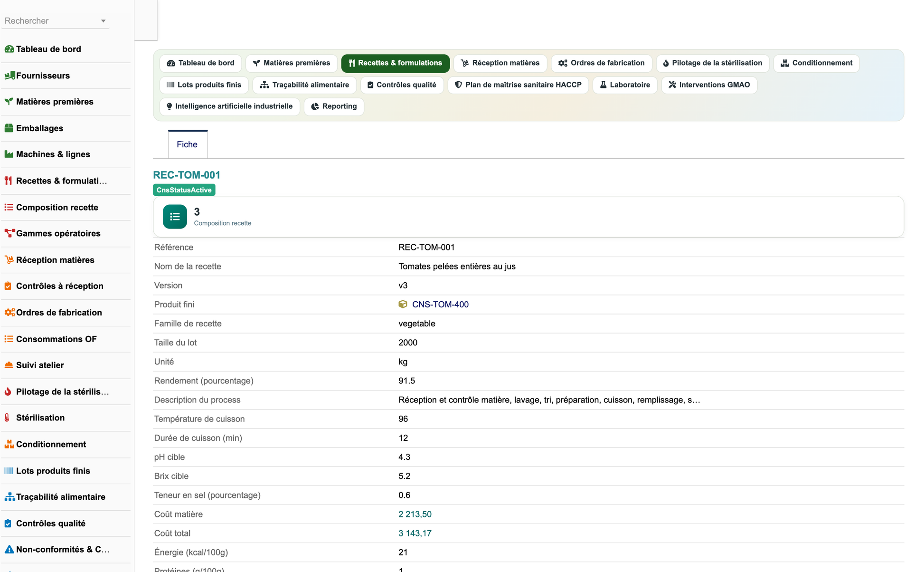The height and width of the screenshot is (572, 924).
Task: Open the Reporting top button
Action: 334,106
